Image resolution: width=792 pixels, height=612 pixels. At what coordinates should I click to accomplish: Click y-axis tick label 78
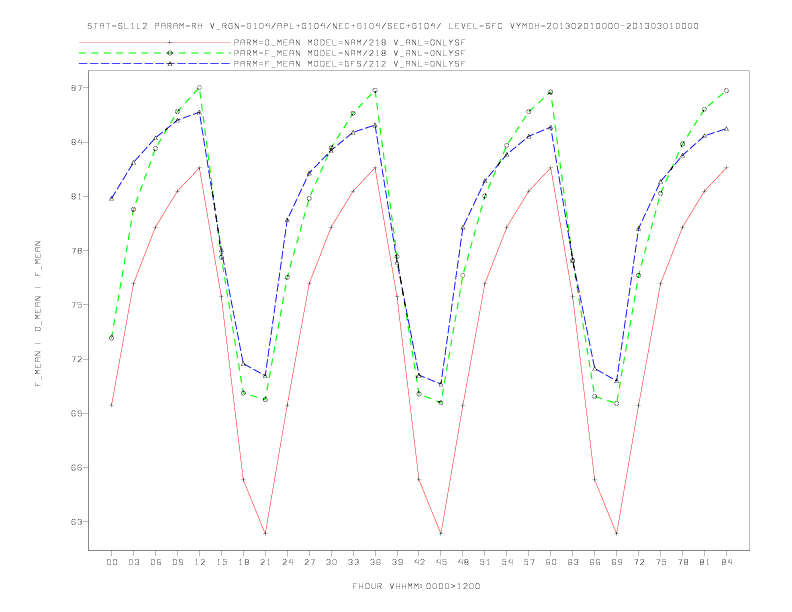(x=76, y=250)
